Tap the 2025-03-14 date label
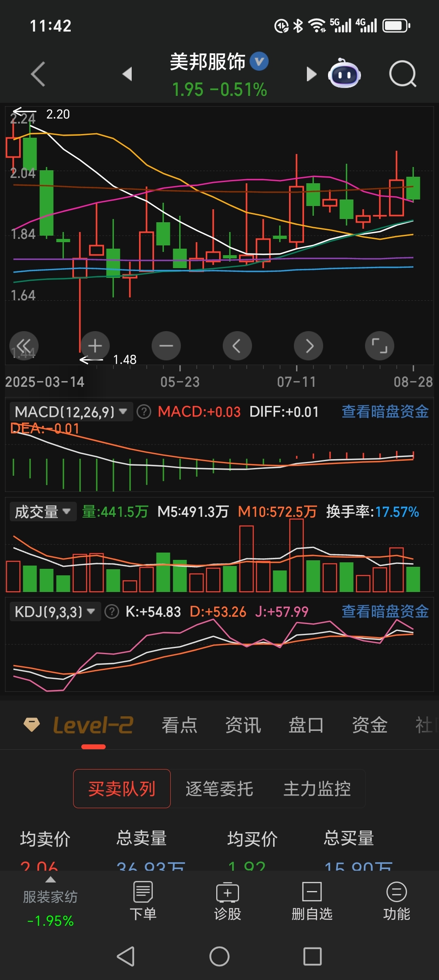439x980 pixels. coord(45,382)
